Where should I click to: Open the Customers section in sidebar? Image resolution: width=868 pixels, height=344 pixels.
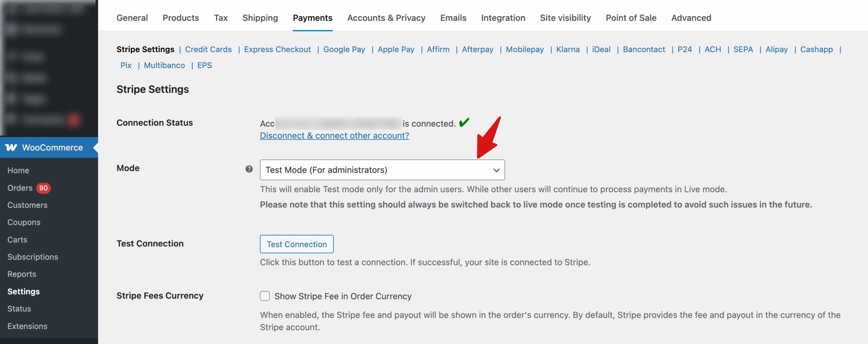click(27, 205)
